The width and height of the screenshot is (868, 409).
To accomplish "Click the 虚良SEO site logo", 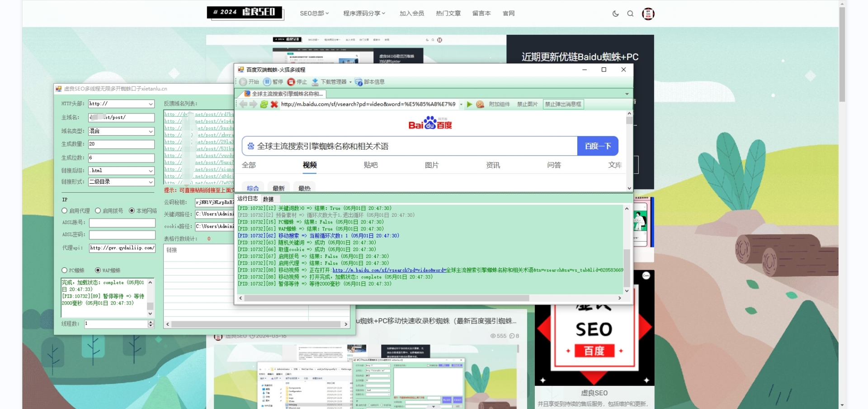I will tap(245, 13).
